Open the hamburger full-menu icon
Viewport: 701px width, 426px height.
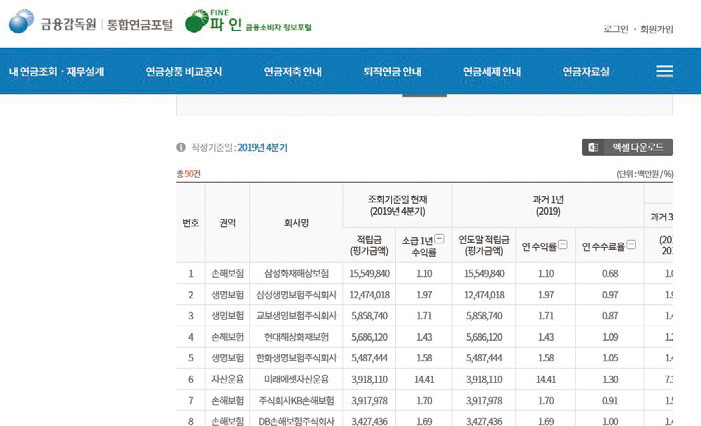pyautogui.click(x=664, y=71)
